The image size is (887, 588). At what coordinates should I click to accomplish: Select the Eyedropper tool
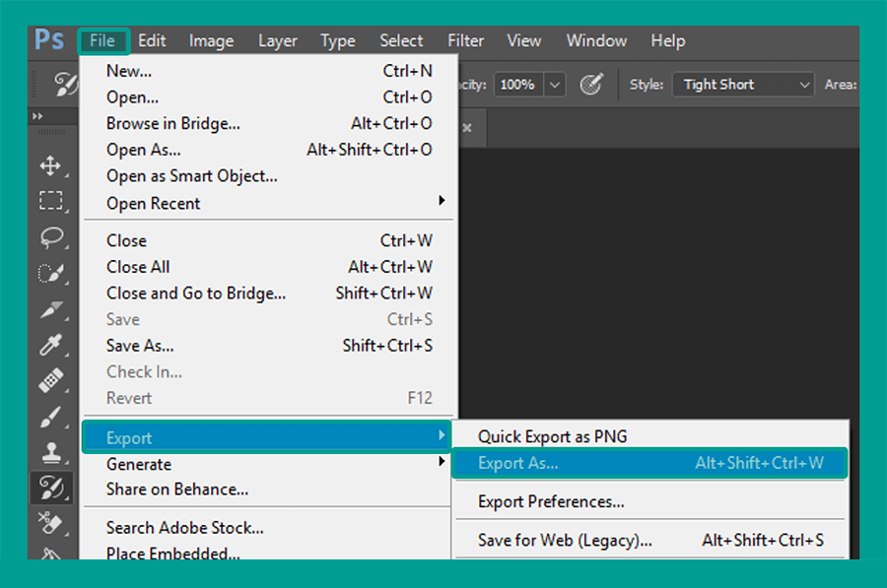pyautogui.click(x=50, y=345)
